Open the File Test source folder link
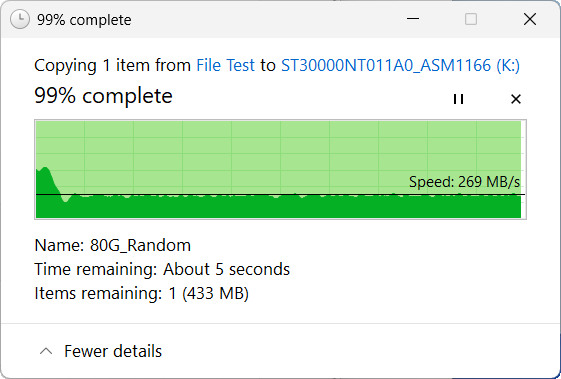Screen dimensions: 561x379 point(225,65)
